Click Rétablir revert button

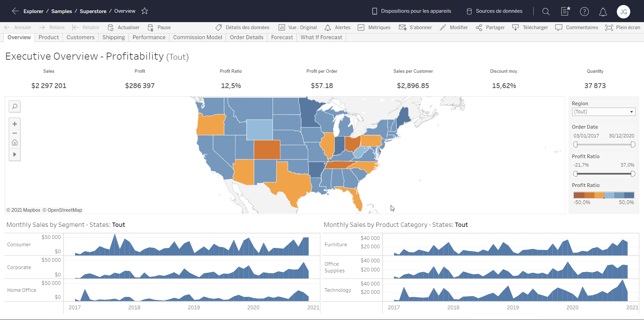pyautogui.click(x=86, y=27)
